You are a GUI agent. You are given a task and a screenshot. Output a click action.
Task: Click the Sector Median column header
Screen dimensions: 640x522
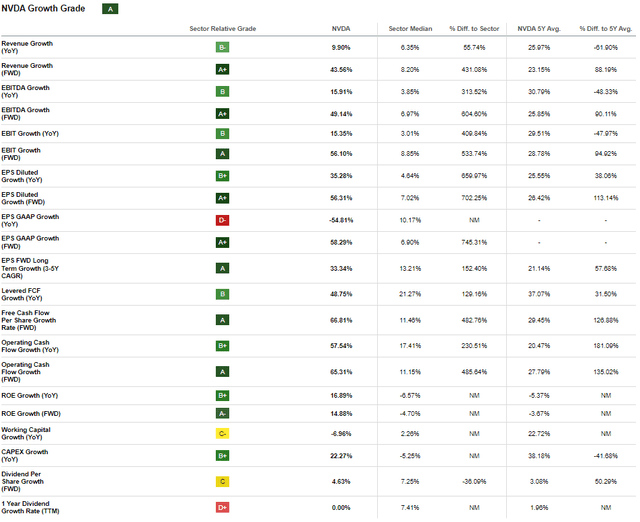pos(407,29)
